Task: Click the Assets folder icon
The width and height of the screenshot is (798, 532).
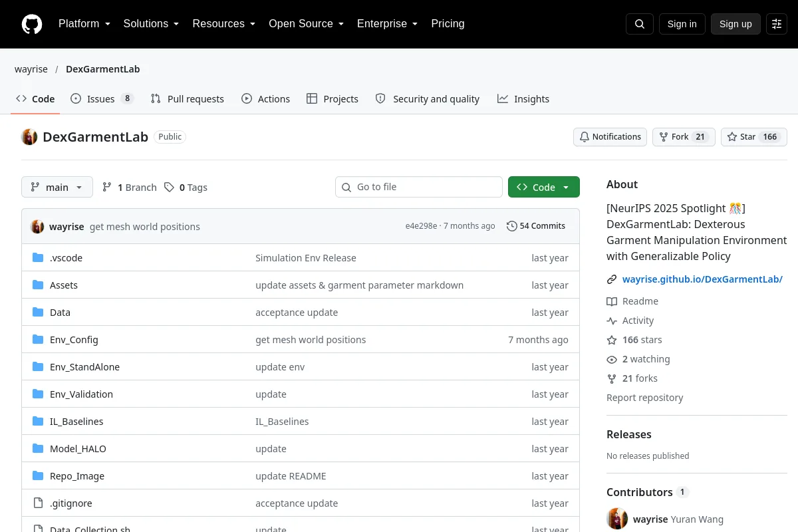Action: (38, 285)
